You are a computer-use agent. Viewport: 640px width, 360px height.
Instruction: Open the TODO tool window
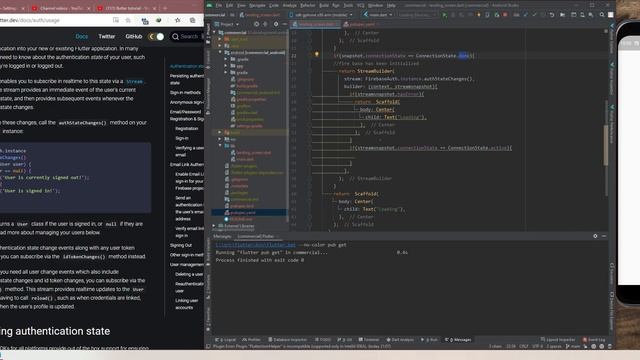pos(323,340)
